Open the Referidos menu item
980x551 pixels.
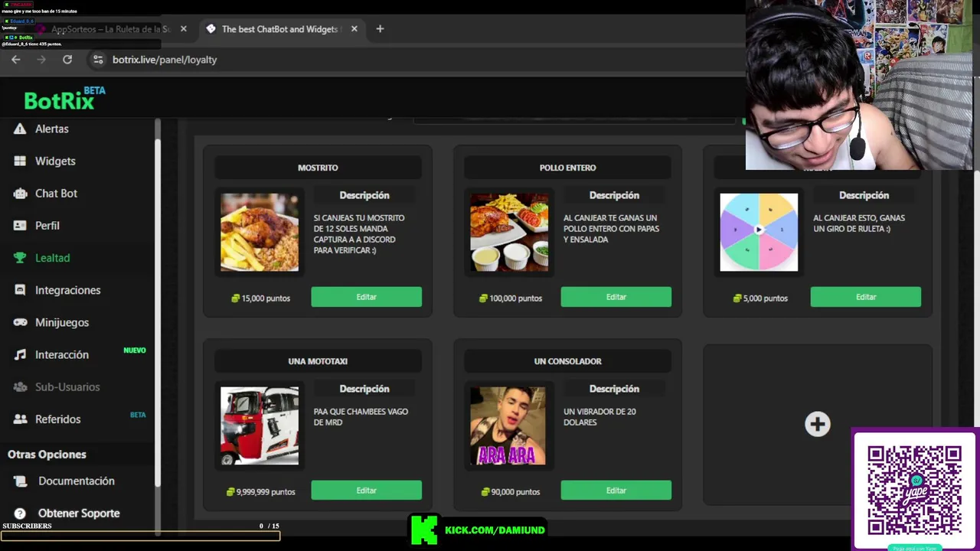coord(57,419)
